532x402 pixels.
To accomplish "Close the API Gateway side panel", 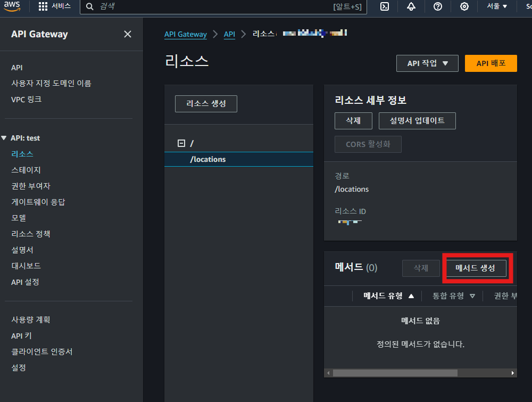I will (128, 34).
